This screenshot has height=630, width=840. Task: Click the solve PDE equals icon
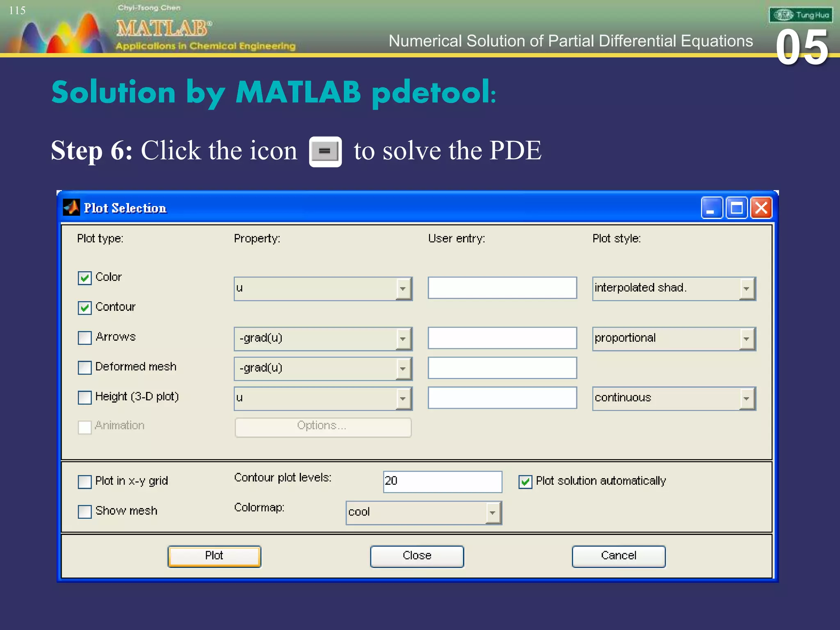(x=325, y=151)
